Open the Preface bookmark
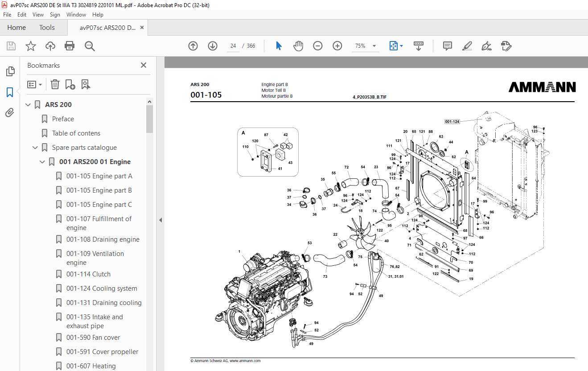 coord(63,119)
